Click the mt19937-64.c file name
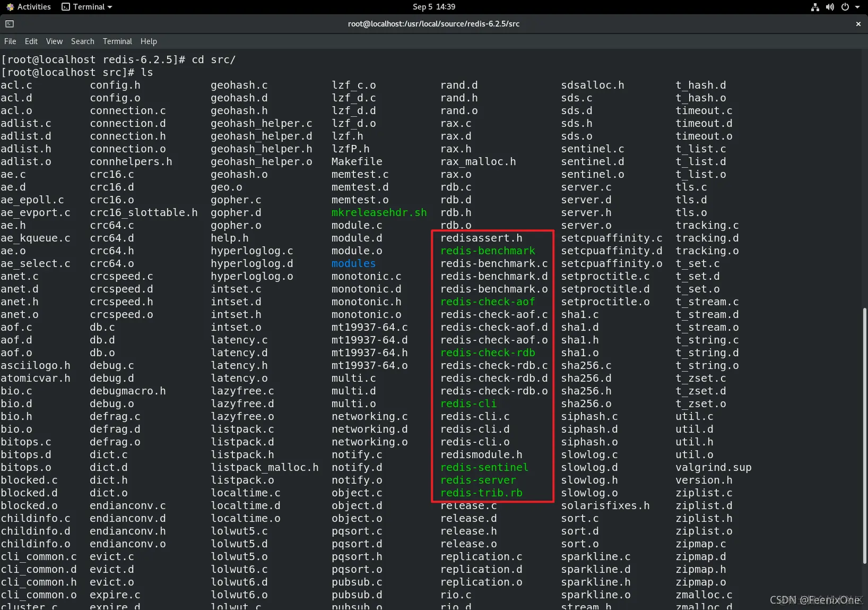The height and width of the screenshot is (610, 868). click(369, 327)
